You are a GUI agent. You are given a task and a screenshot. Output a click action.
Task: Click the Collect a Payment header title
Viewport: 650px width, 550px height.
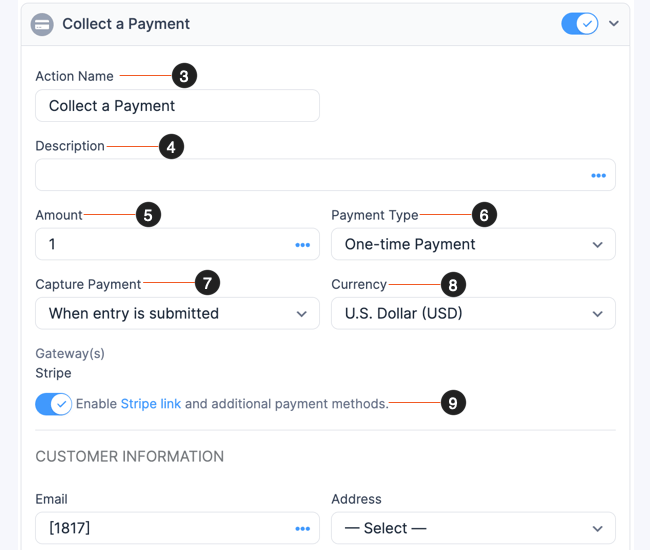coord(126,24)
